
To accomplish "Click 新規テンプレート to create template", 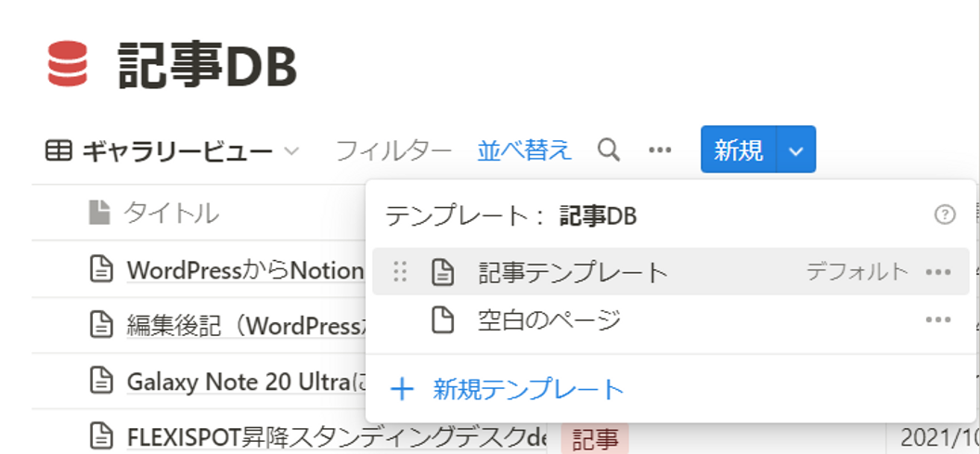I will (529, 390).
